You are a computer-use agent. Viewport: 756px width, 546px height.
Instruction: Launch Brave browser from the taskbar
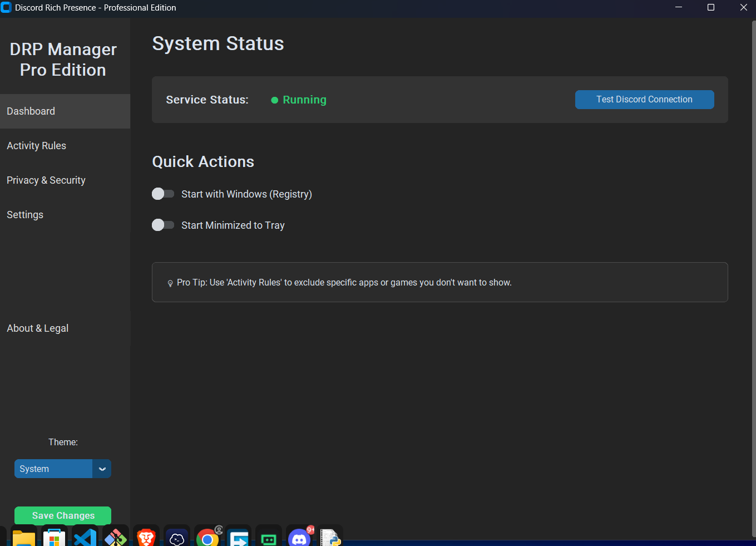146,537
